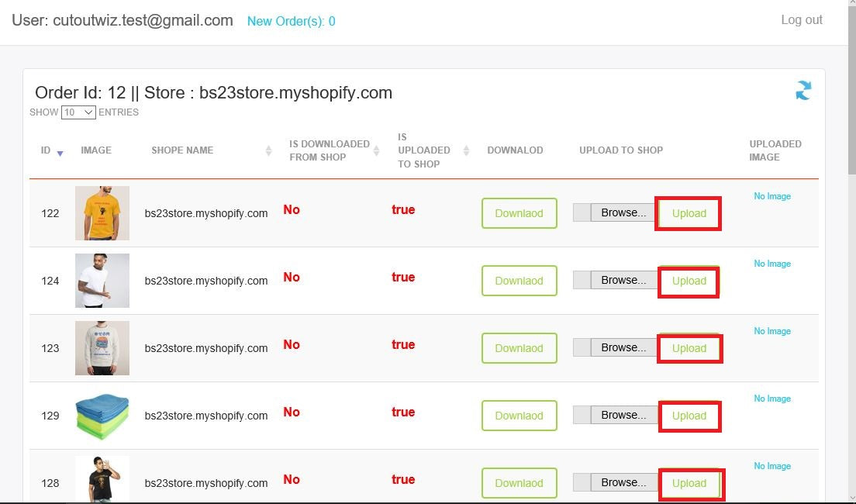The width and height of the screenshot is (856, 504).
Task: Click Browse file chooser in row 128
Action: (623, 482)
